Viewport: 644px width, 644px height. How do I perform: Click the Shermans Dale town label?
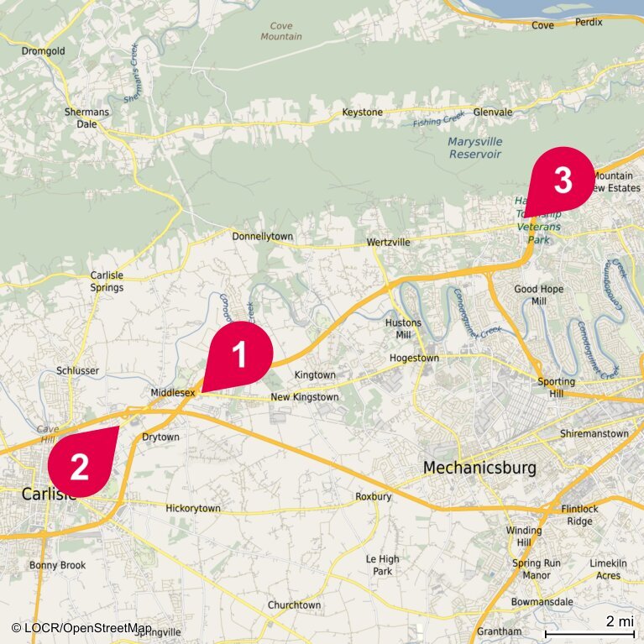[86, 118]
